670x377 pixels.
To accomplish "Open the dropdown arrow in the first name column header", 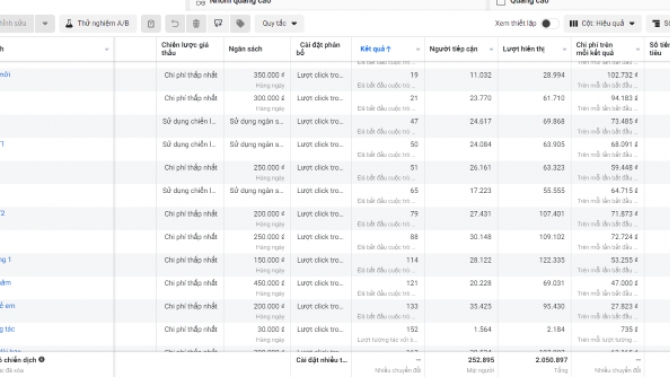I will (107, 50).
